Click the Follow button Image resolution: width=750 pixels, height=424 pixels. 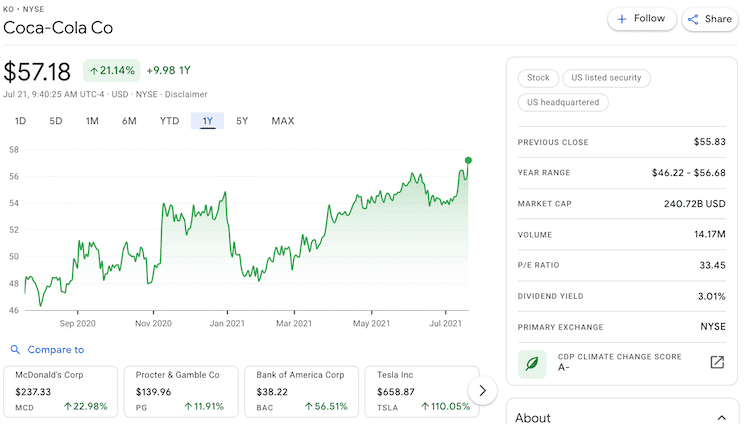coord(641,19)
